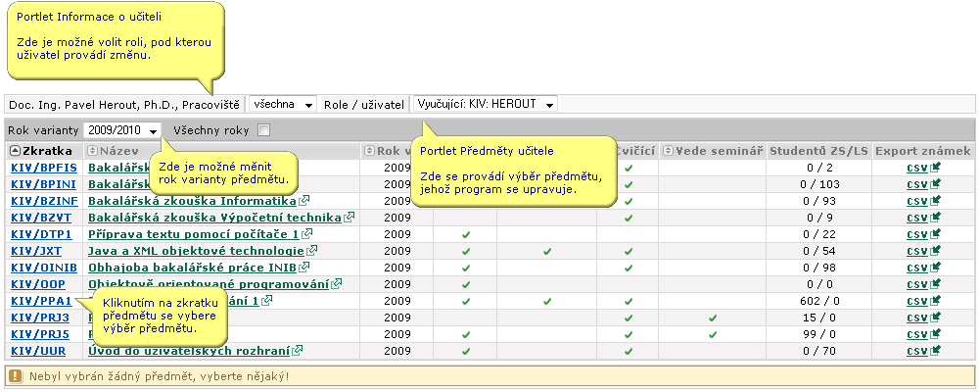This screenshot has width=980, height=392.
Task: Open Rok varianty dropdown 2009/2010
Action: (x=121, y=130)
